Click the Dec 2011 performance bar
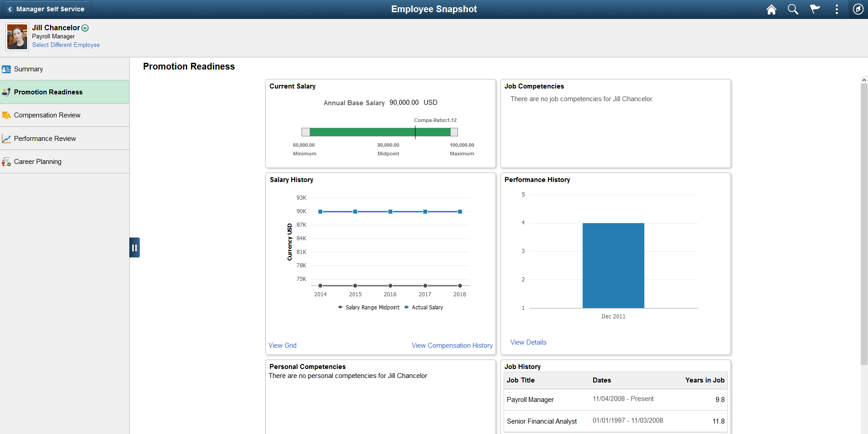 (x=613, y=266)
